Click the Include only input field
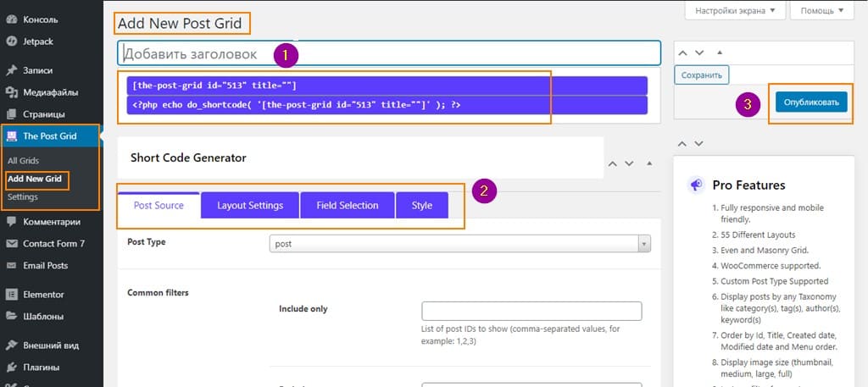Screen dimensions: 868x387 click(531, 312)
